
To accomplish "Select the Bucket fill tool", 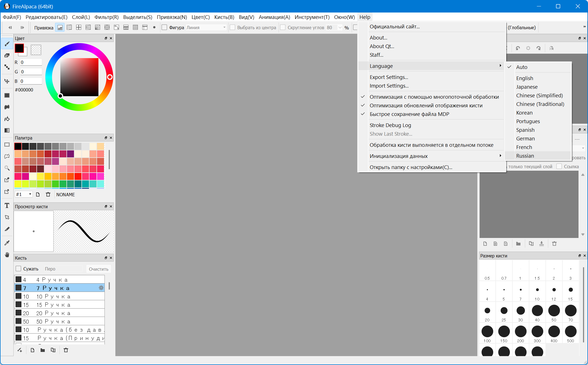I will click(x=7, y=119).
